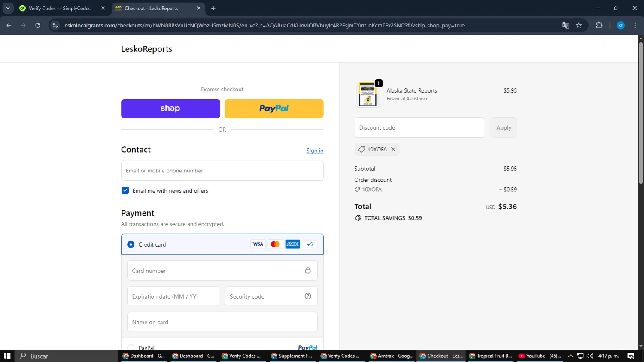The image size is (644, 362).
Task: Open the volume control tray icon
Action: point(590,356)
